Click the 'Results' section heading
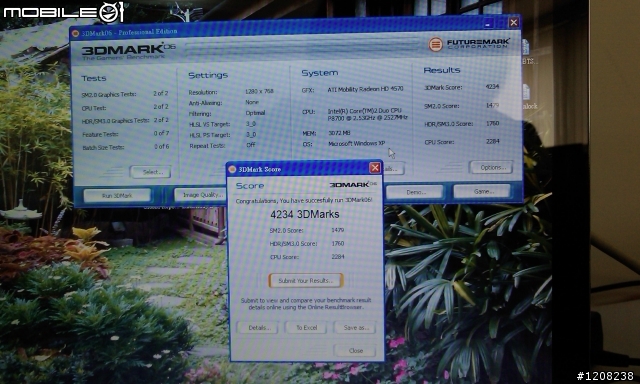This screenshot has width=640, height=384. (x=442, y=70)
